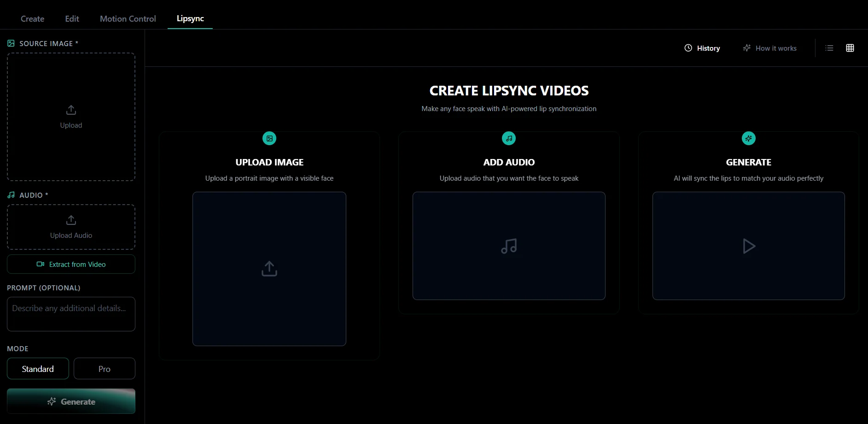Focus the optional prompt text field
Screen dimensions: 868x424
click(x=71, y=314)
